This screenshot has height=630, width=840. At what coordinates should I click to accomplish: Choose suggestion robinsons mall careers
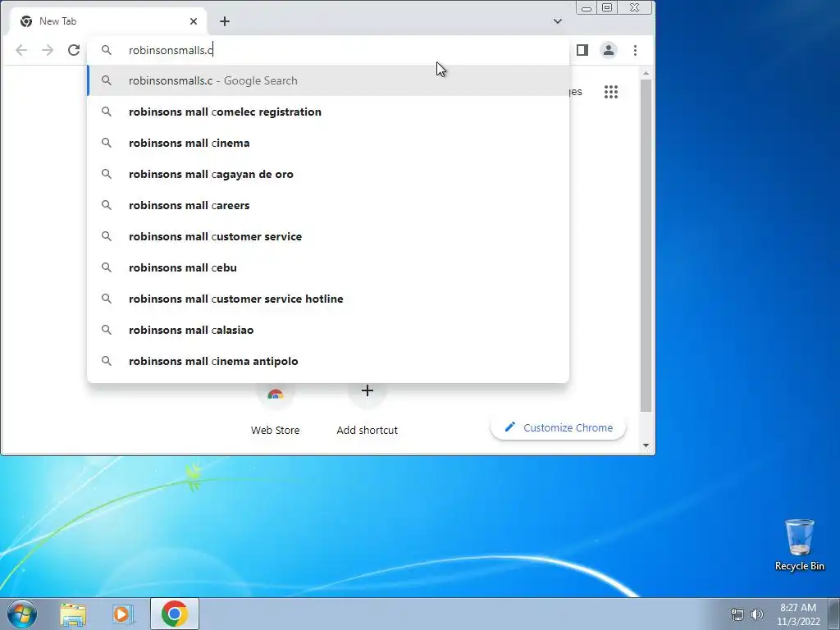tap(328, 205)
